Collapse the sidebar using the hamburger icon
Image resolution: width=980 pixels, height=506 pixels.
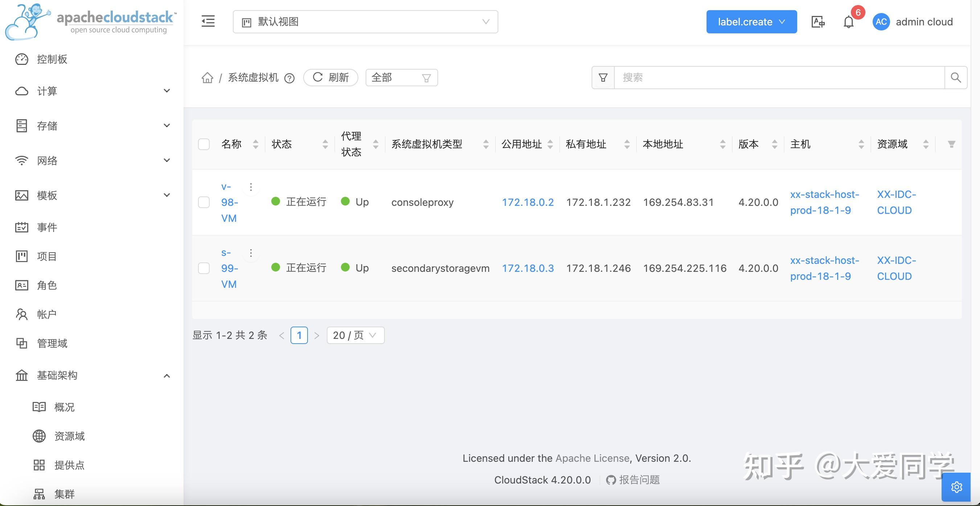(x=208, y=22)
